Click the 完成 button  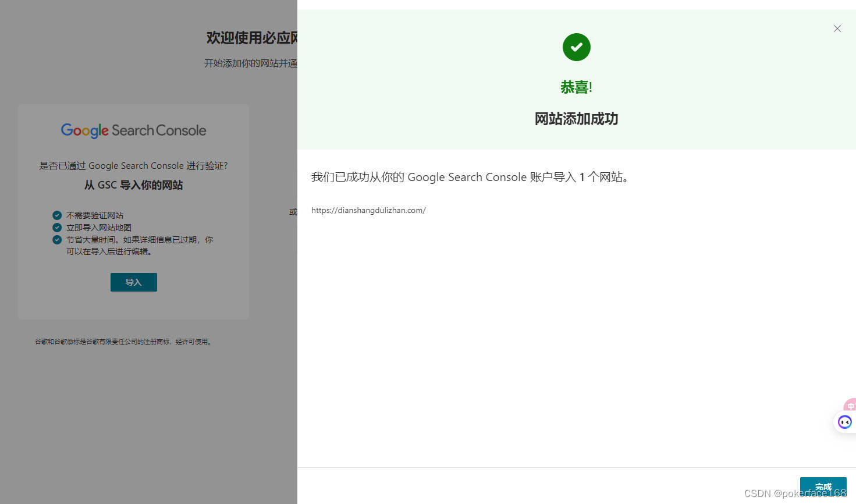coord(823,487)
